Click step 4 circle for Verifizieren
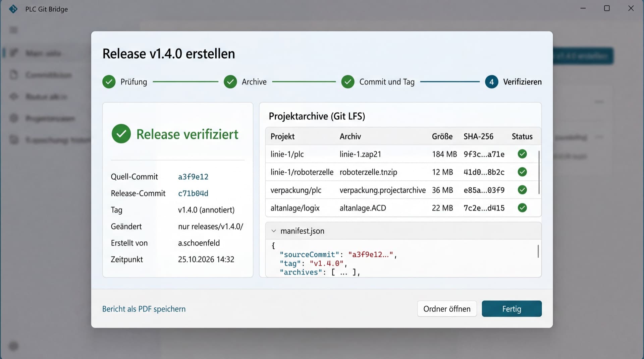Screen dimensions: 644x359 [491, 82]
